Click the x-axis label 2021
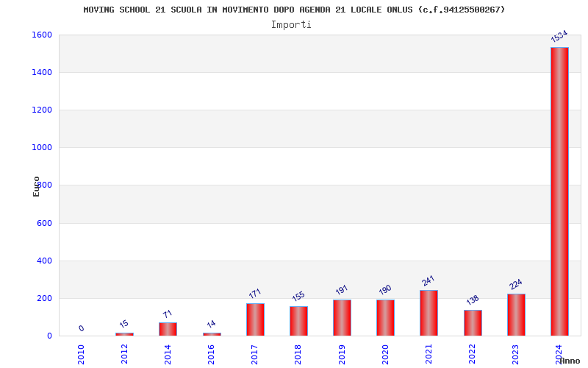The width and height of the screenshot is (588, 368). (x=429, y=354)
